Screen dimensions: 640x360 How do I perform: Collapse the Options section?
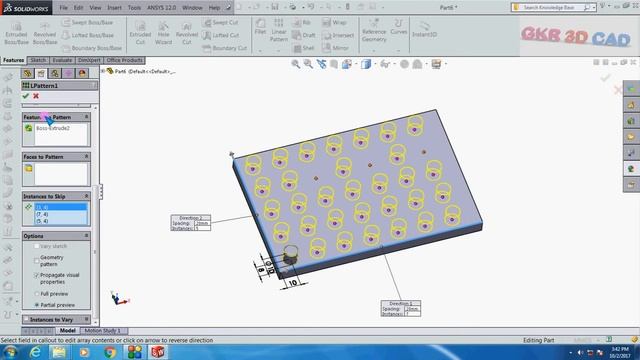point(87,236)
